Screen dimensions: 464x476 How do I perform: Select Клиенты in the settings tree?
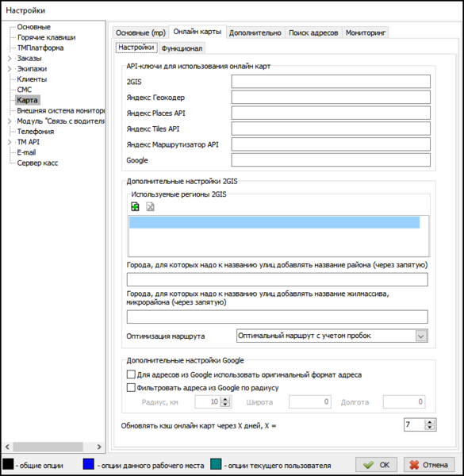(32, 79)
